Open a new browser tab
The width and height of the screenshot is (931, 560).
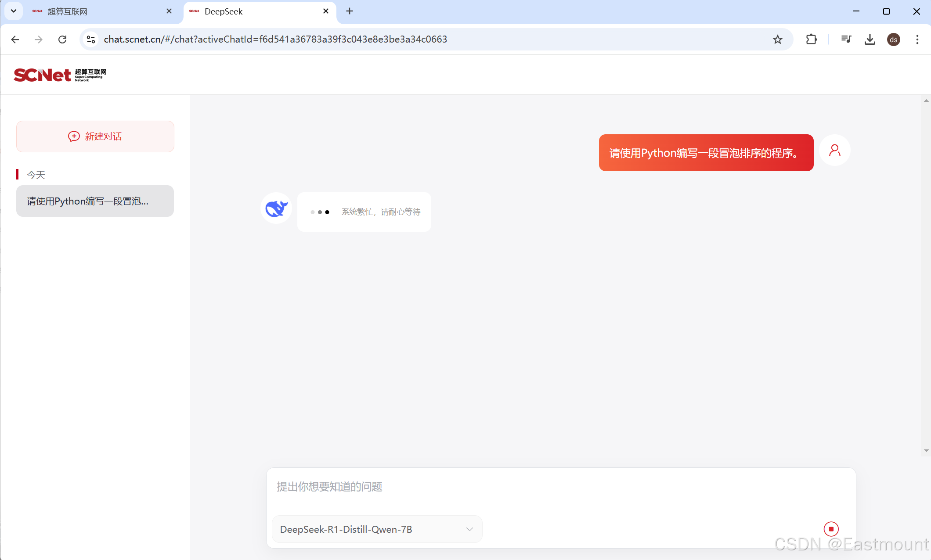coord(350,11)
